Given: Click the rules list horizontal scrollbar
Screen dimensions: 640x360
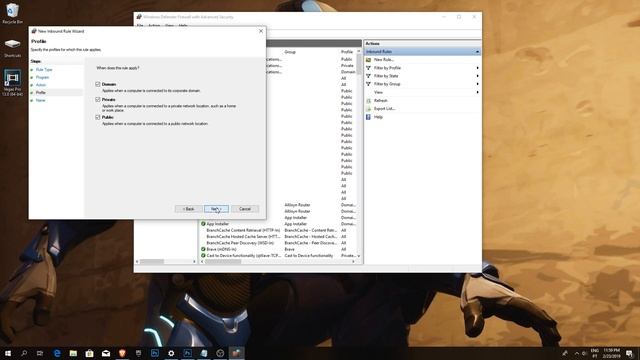Looking at the screenshot, I should 222,262.
